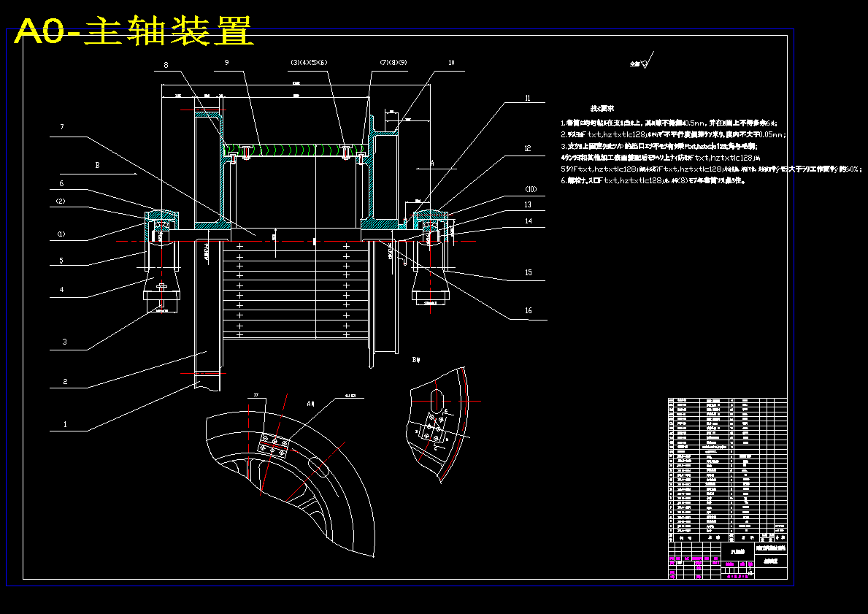The height and width of the screenshot is (614, 868).
Task: Select part callout number 6
Action: click(61, 183)
